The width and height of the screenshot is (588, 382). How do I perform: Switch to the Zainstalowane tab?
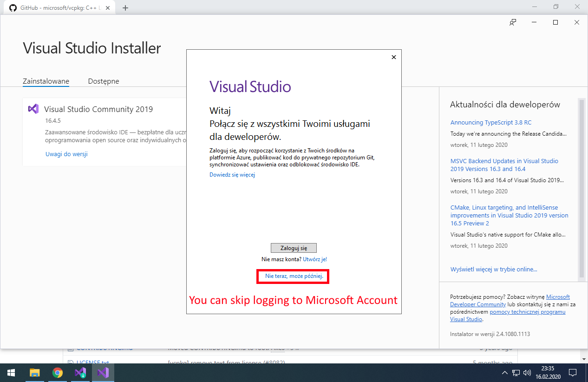tap(46, 81)
